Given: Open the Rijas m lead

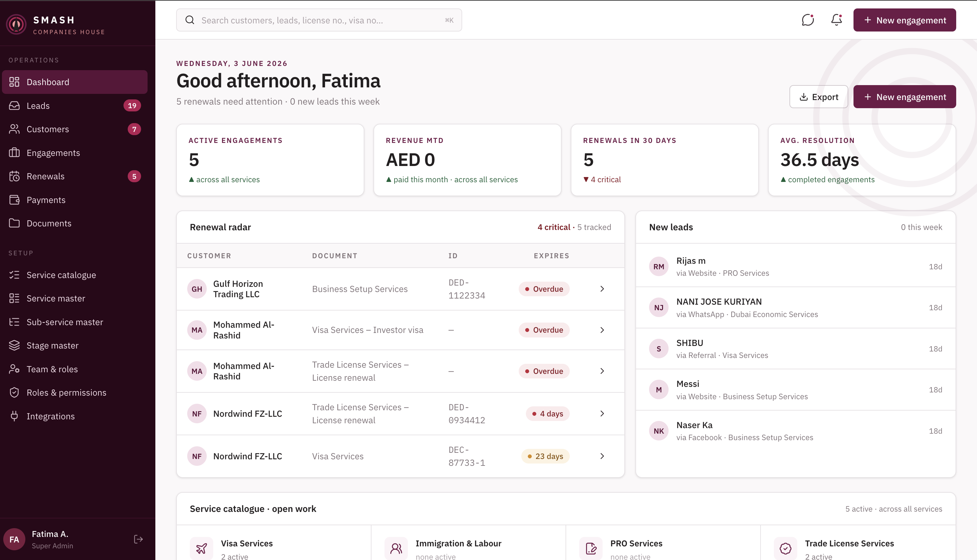Looking at the screenshot, I should coord(795,267).
